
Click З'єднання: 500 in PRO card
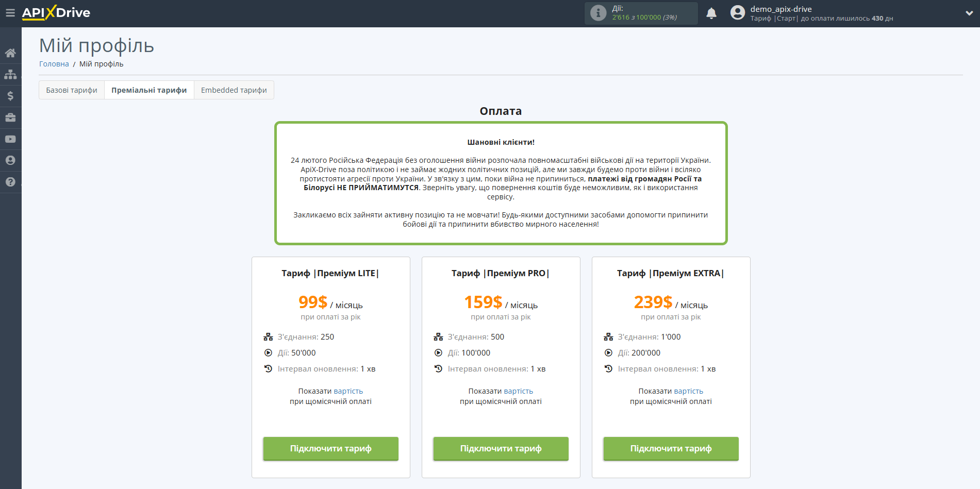pos(476,337)
